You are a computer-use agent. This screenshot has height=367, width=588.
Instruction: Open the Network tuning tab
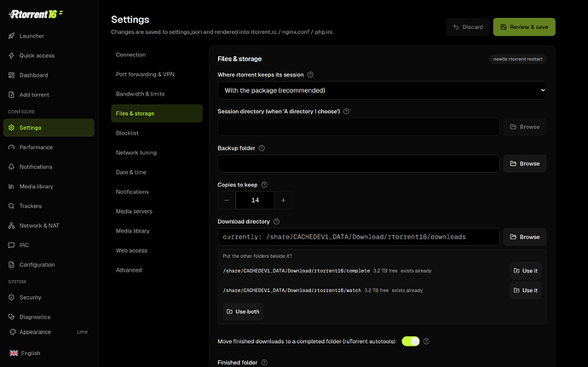[x=157, y=152]
